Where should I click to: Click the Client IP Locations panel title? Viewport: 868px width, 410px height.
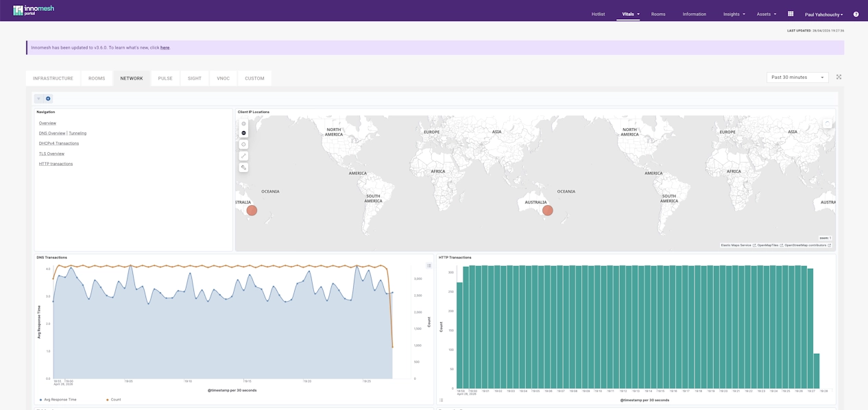pos(254,112)
